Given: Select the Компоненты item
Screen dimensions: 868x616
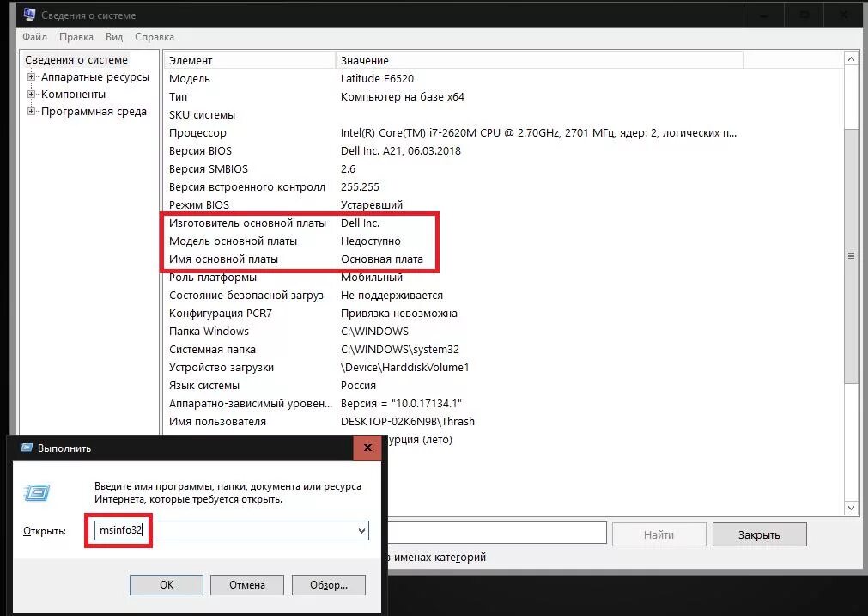Looking at the screenshot, I should (x=73, y=95).
